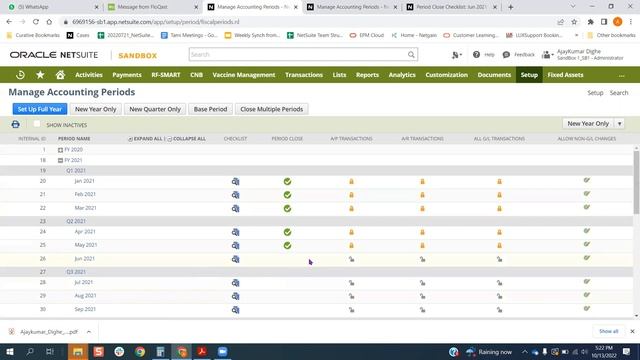Click Feb 2021 A/R transactions lock

pyautogui.click(x=422, y=195)
